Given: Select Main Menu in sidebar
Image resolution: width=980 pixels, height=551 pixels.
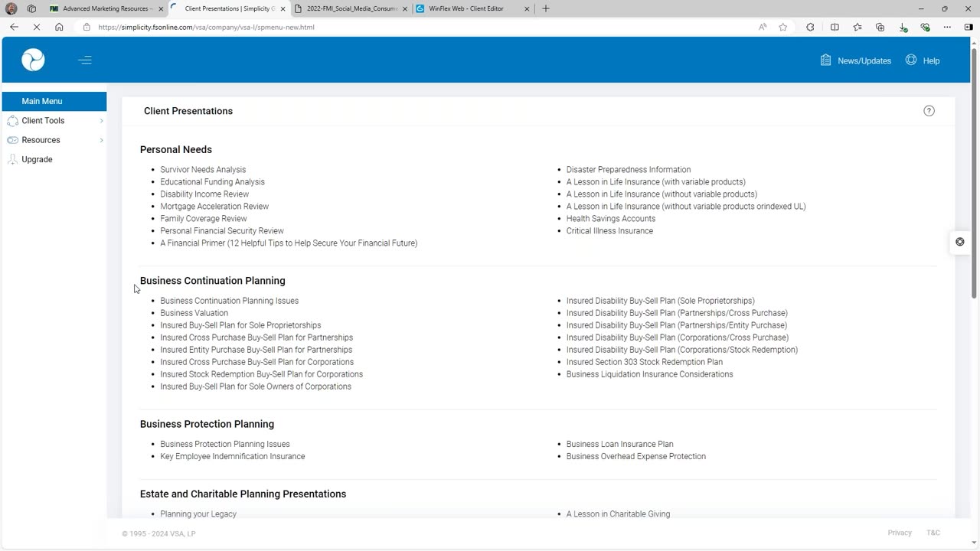Looking at the screenshot, I should pos(54,101).
